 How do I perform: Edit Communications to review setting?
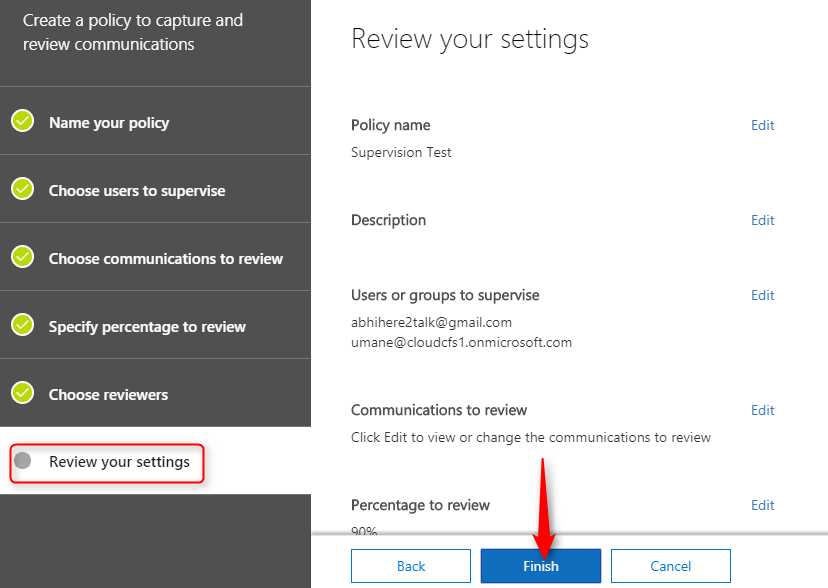pyautogui.click(x=763, y=410)
